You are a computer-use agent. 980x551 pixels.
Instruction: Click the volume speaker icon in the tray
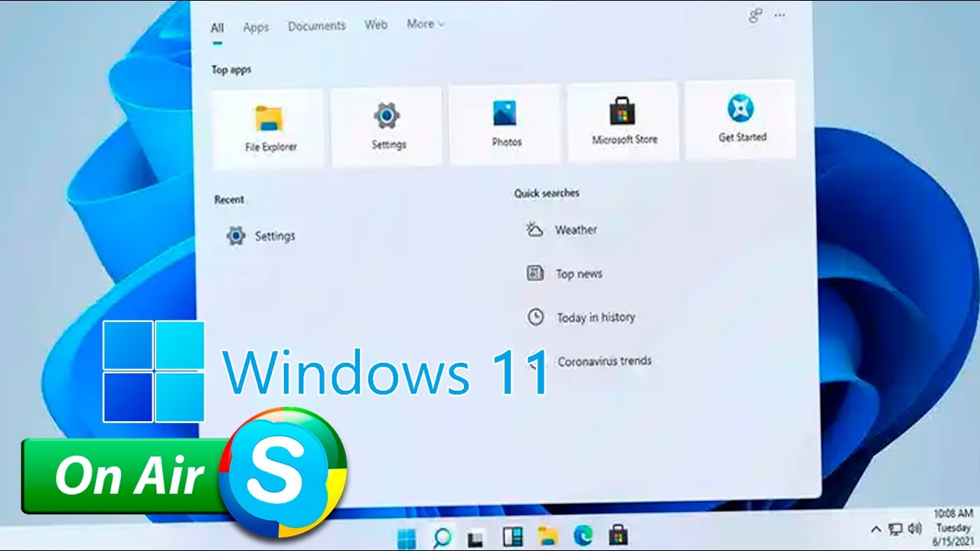914,528
